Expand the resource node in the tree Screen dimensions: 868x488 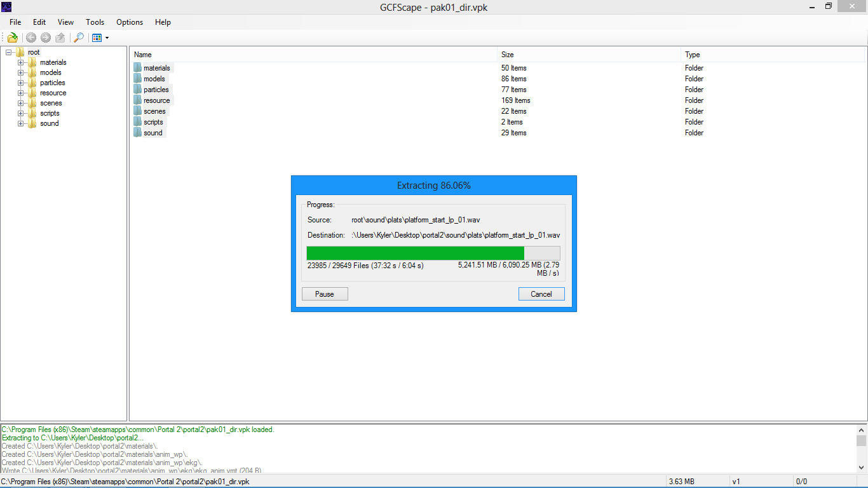pyautogui.click(x=20, y=93)
